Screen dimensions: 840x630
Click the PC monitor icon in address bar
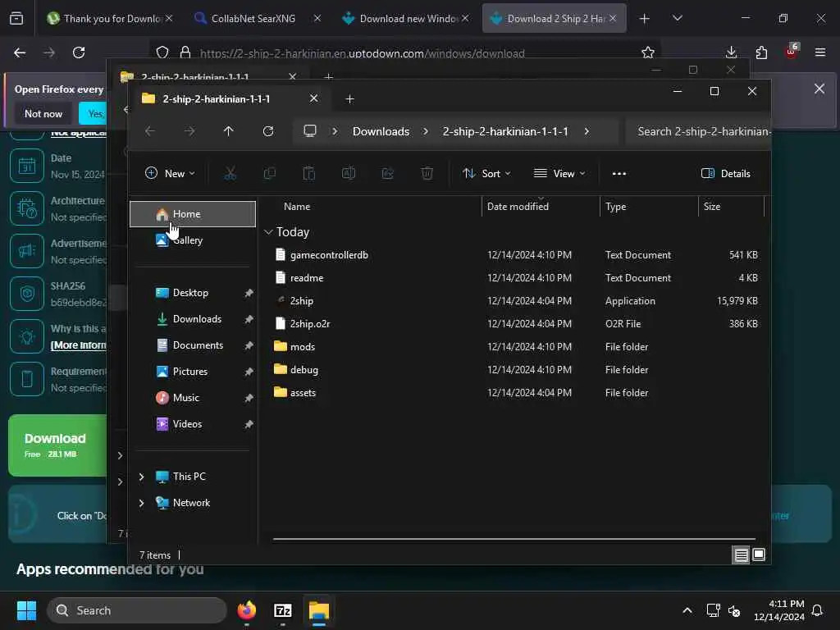(x=310, y=131)
